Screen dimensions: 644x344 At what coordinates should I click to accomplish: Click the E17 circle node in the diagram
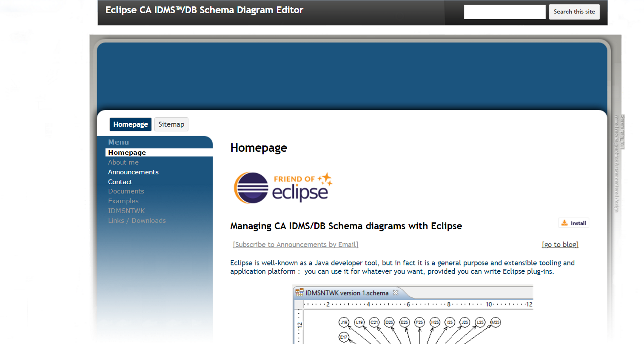[344, 338]
